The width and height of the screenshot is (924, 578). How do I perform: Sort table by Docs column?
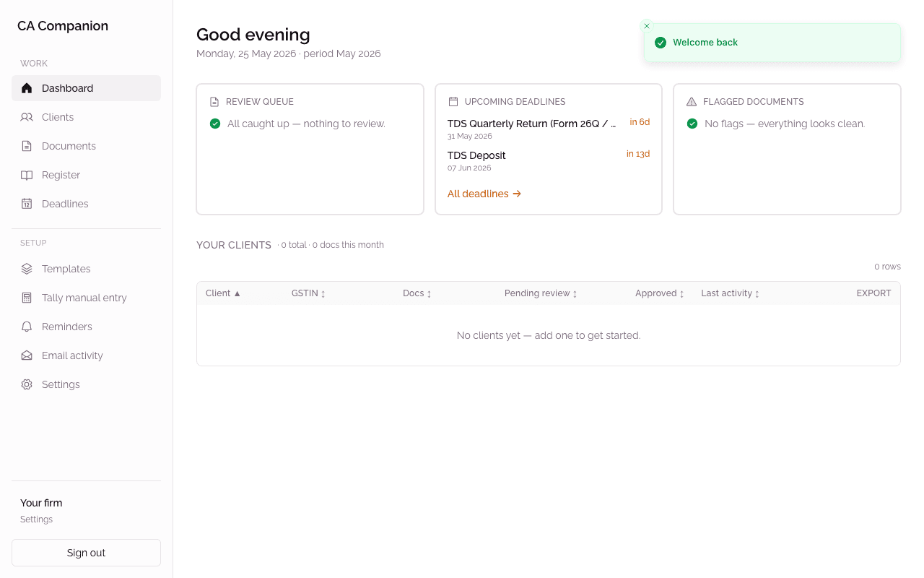417,293
